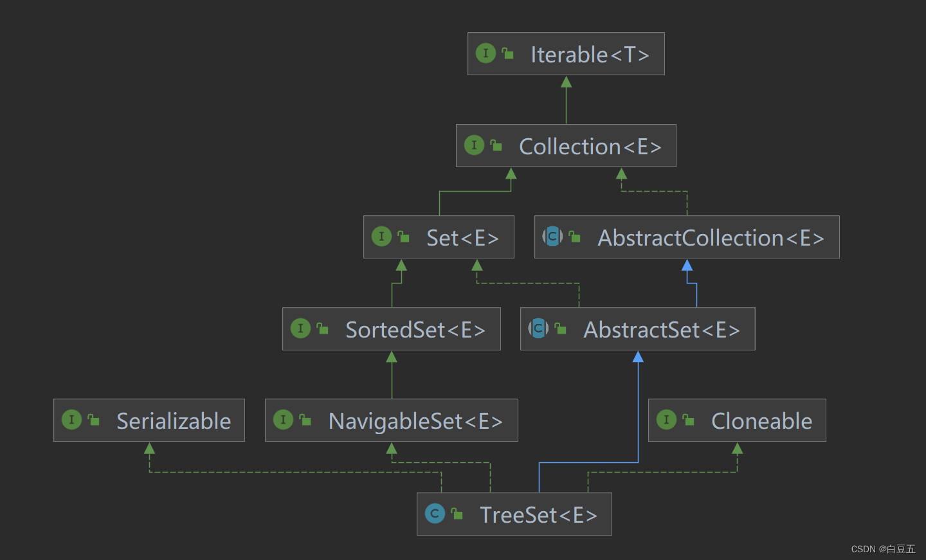The height and width of the screenshot is (560, 926).
Task: Click the interface icon on Set<E> node
Action: pos(381,237)
